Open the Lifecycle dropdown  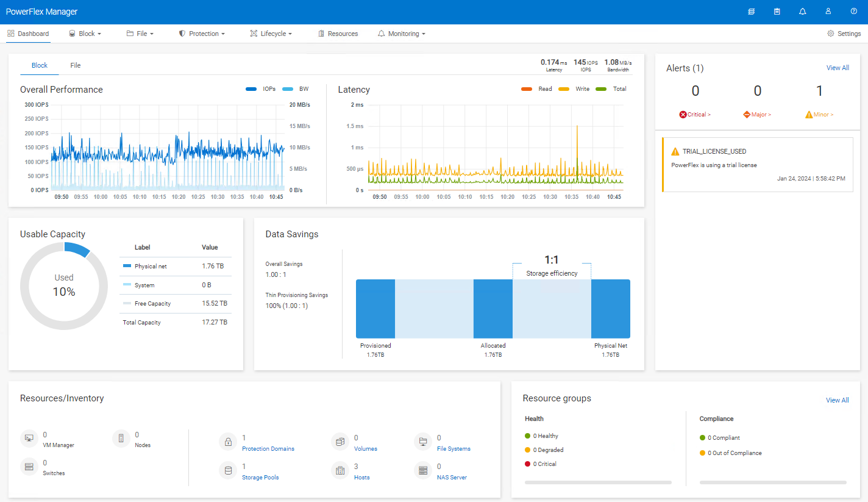(271, 34)
